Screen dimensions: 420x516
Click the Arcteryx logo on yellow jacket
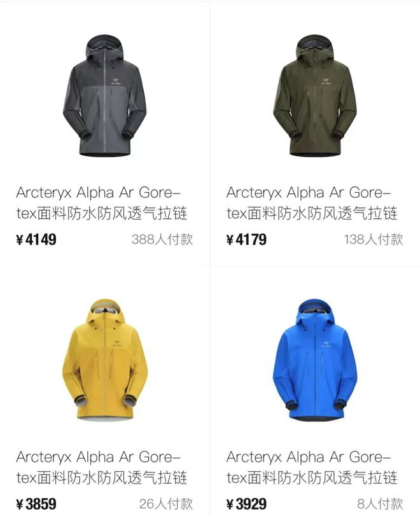tap(116, 344)
